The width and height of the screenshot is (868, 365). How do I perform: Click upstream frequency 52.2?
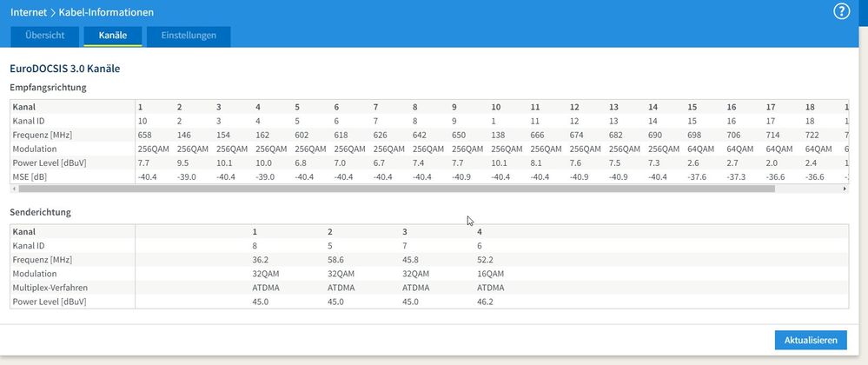[x=484, y=259]
